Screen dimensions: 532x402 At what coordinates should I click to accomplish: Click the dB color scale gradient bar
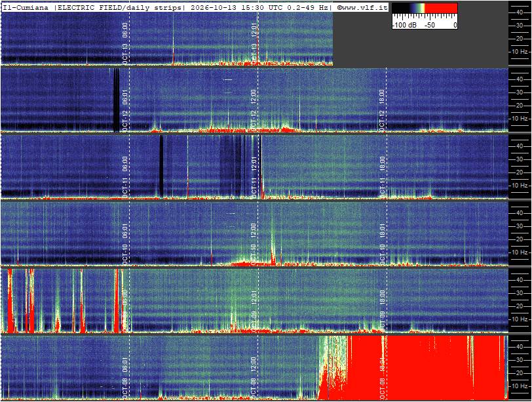click(x=425, y=9)
